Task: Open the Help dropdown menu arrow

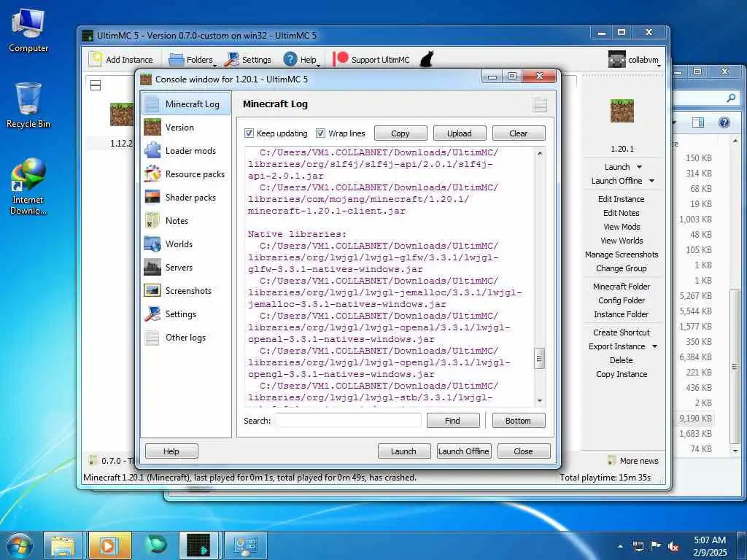Action: pyautogui.click(x=318, y=65)
